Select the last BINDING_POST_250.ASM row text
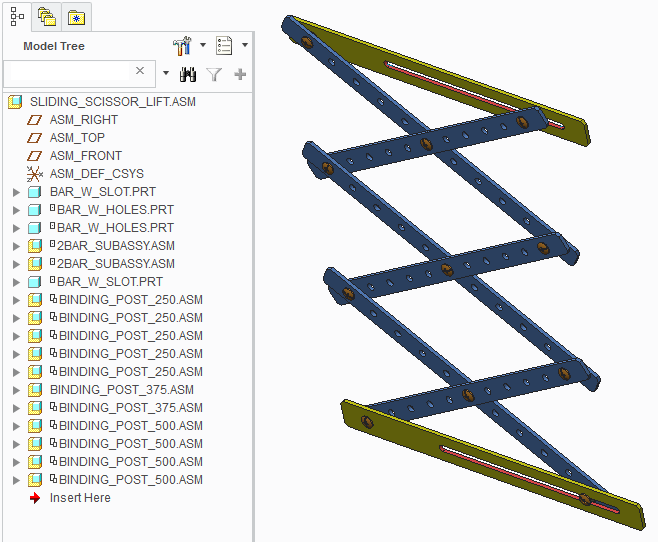 coord(131,372)
